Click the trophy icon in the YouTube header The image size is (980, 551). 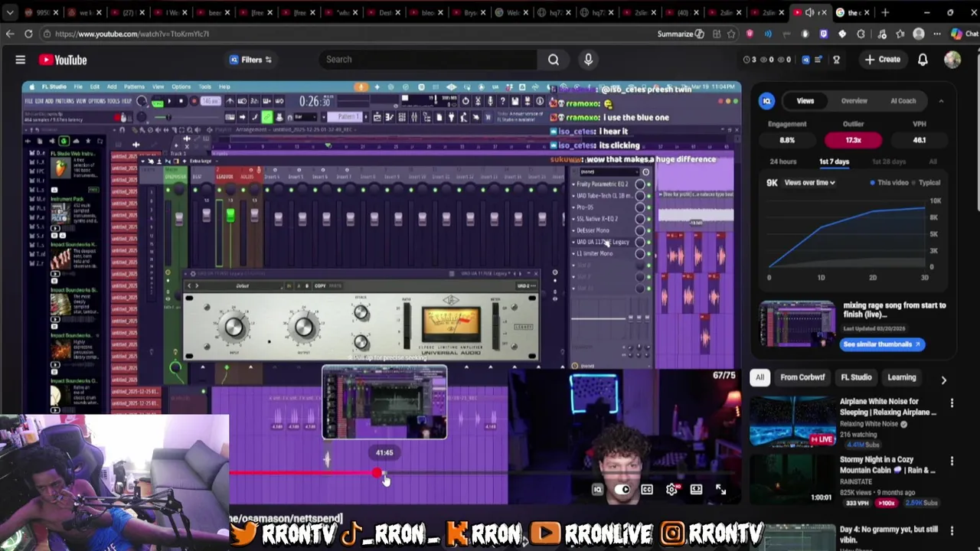(x=836, y=60)
